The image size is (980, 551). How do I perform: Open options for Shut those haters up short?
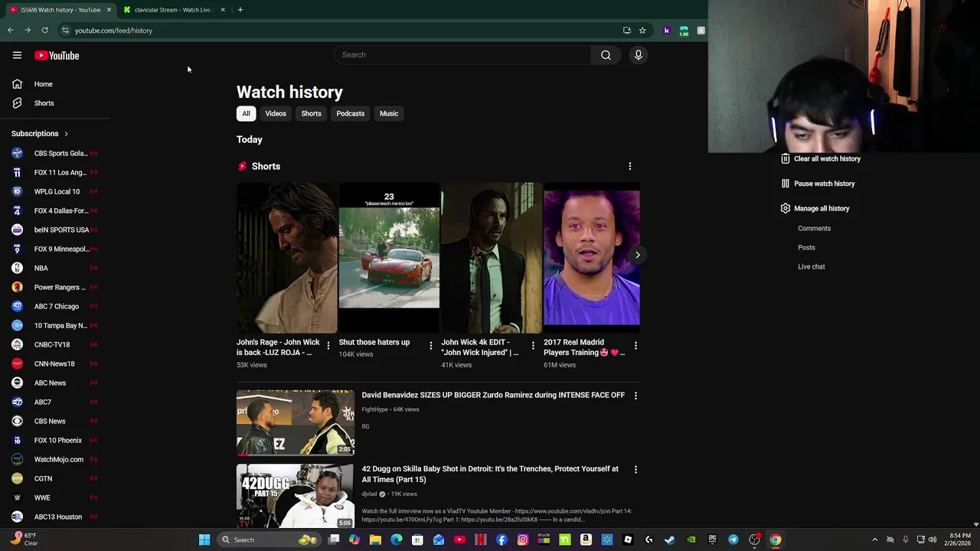click(x=430, y=346)
